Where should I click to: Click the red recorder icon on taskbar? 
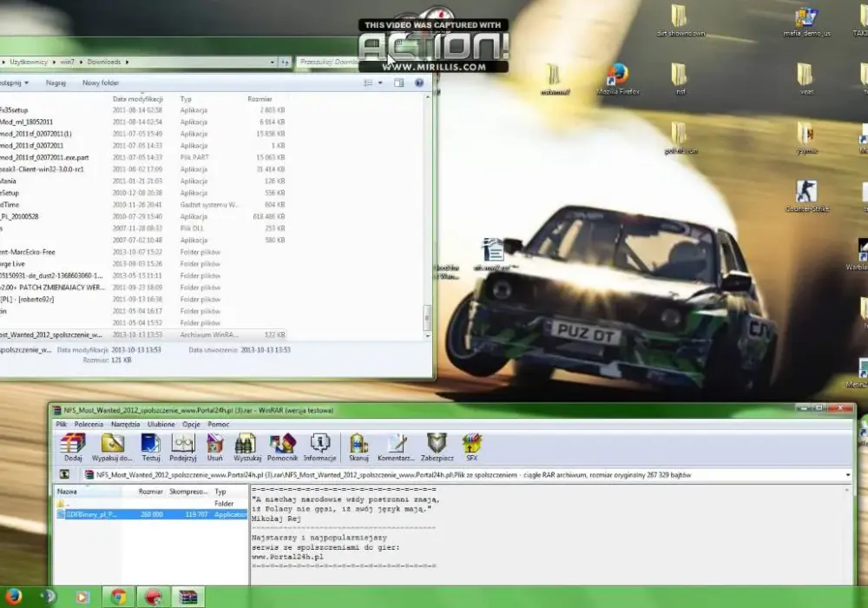(153, 597)
